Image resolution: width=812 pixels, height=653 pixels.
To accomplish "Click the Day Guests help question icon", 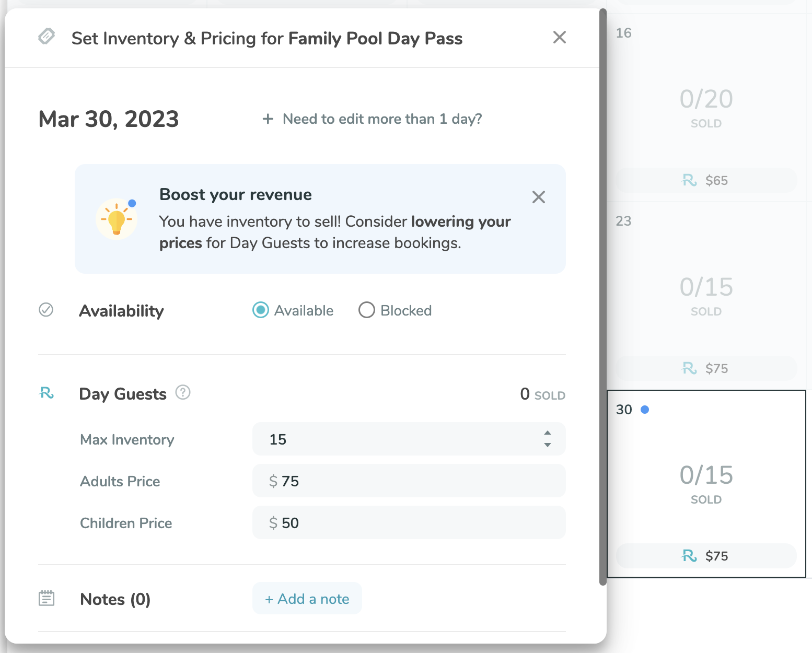I will [183, 392].
